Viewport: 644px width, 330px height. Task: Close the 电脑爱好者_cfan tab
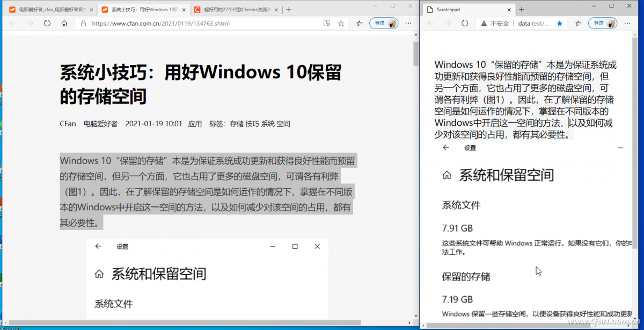point(92,10)
